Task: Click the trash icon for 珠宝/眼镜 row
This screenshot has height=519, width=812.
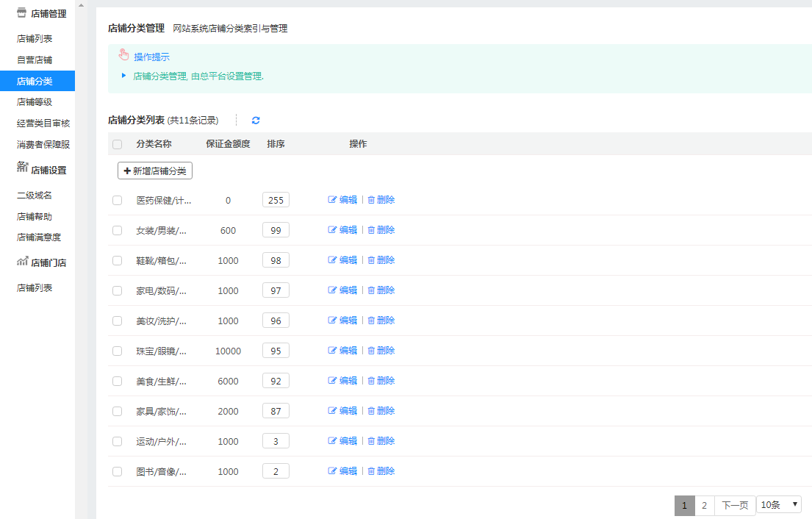Action: point(371,351)
